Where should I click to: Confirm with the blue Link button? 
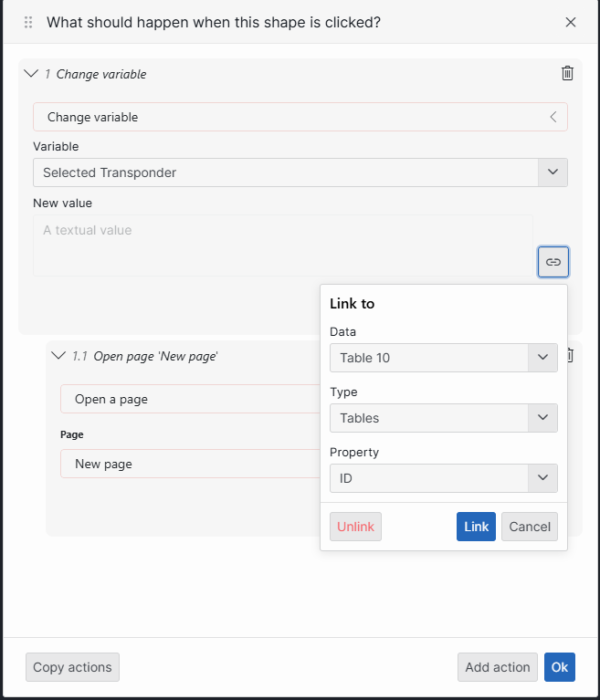476,527
